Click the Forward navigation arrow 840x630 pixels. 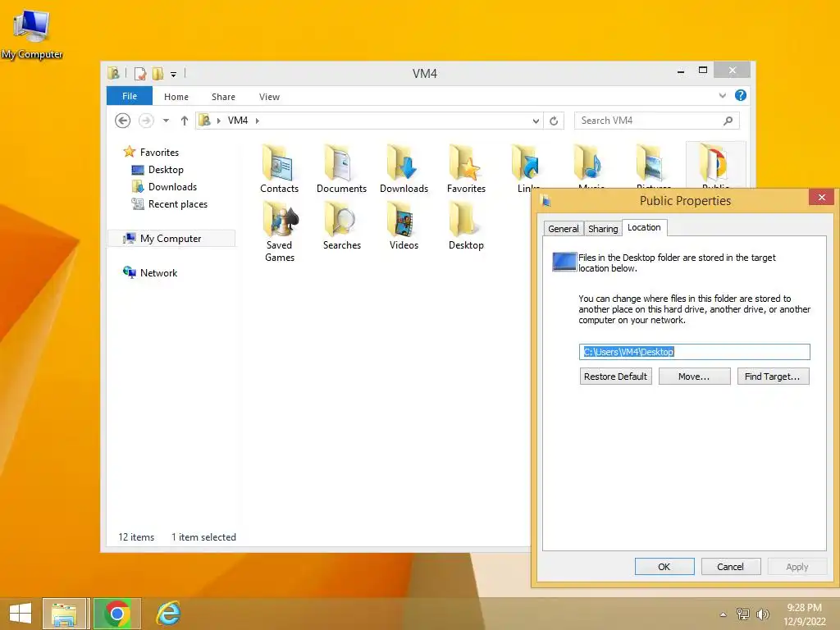pyautogui.click(x=146, y=121)
